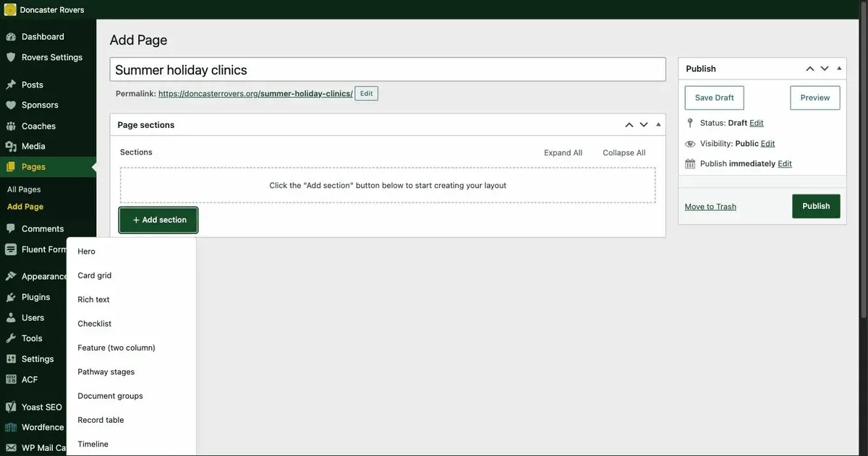This screenshot has height=456, width=868.
Task: Click Expand All sections
Action: pyautogui.click(x=563, y=152)
